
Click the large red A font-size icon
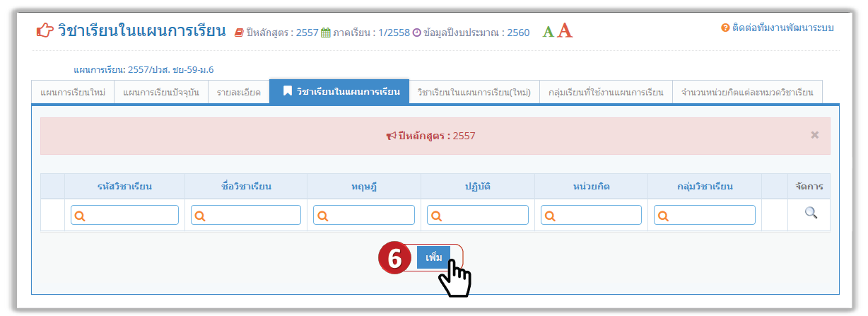pos(564,31)
